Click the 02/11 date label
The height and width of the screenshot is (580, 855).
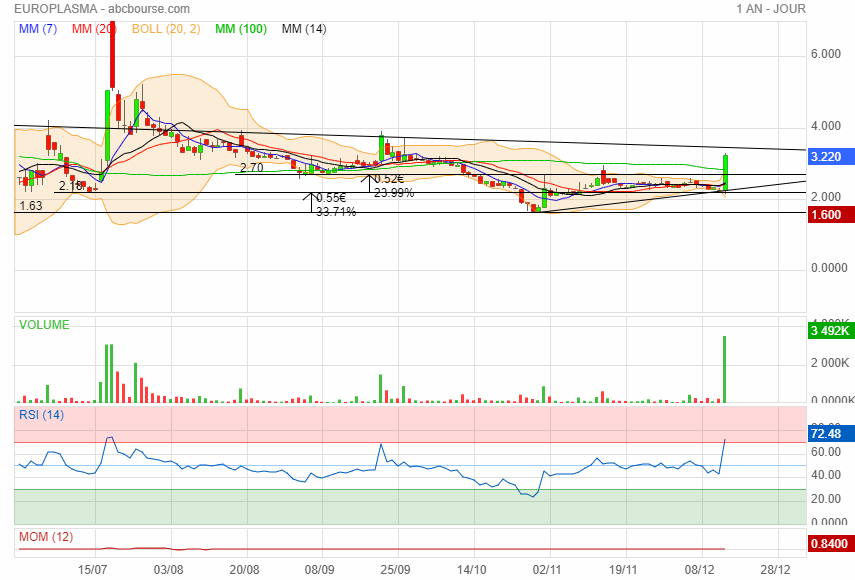pos(547,570)
